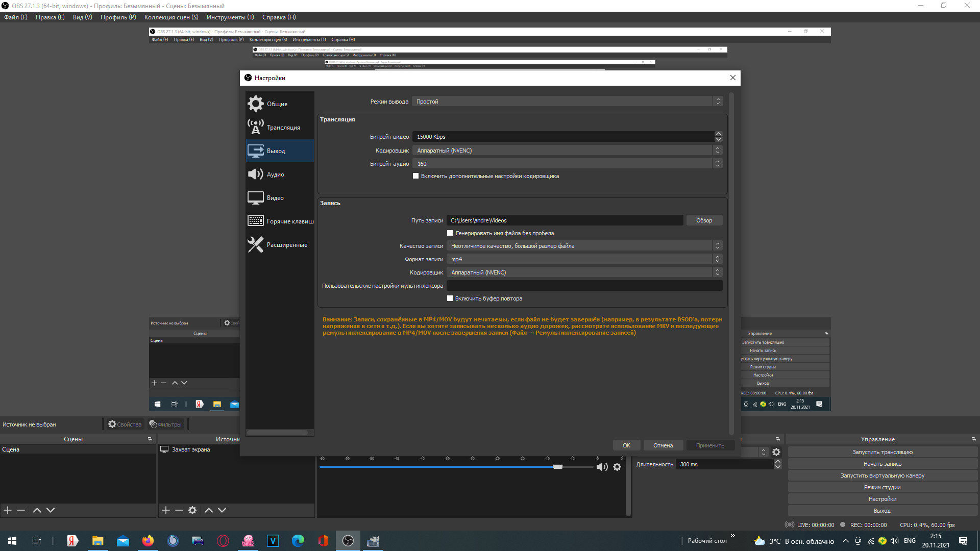Open Видео settings with monitor icon
The height and width of the screenshot is (551, 980).
point(275,198)
